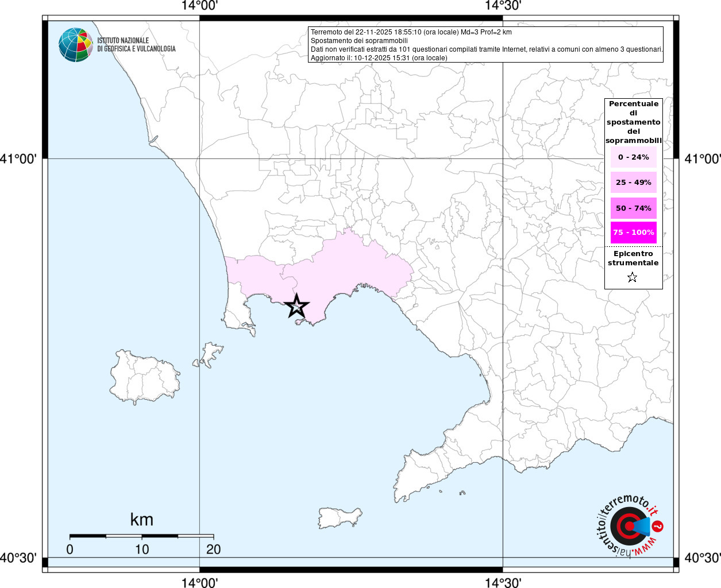
Task: Click the 'Spostamento dei soprammobili' line
Action: [359, 41]
